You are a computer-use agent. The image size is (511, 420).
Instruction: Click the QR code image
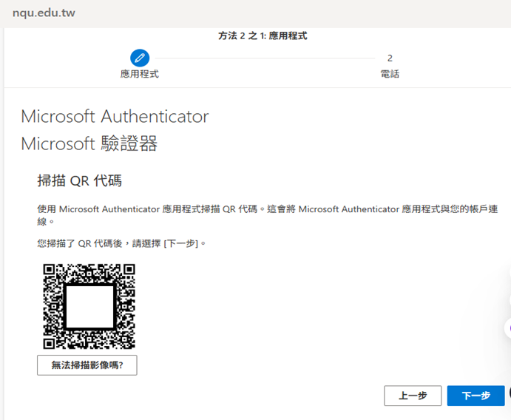(89, 305)
